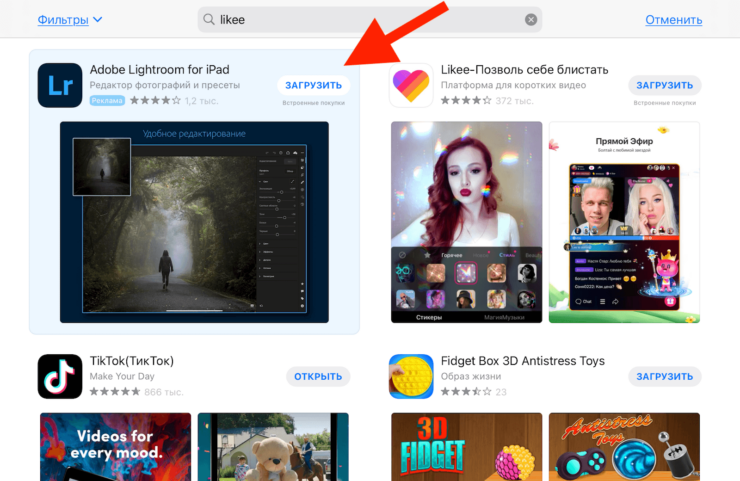Open the Likee heart app icon
The width and height of the screenshot is (740, 481).
[411, 85]
